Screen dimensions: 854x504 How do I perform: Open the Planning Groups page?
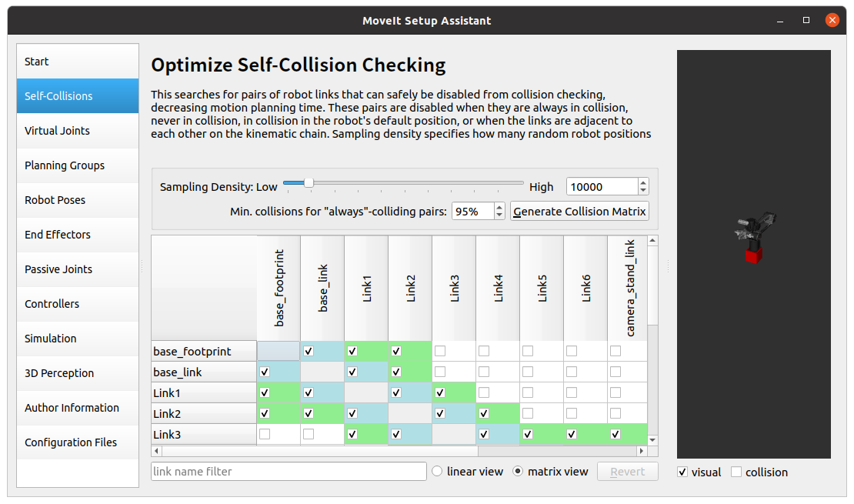tap(78, 165)
